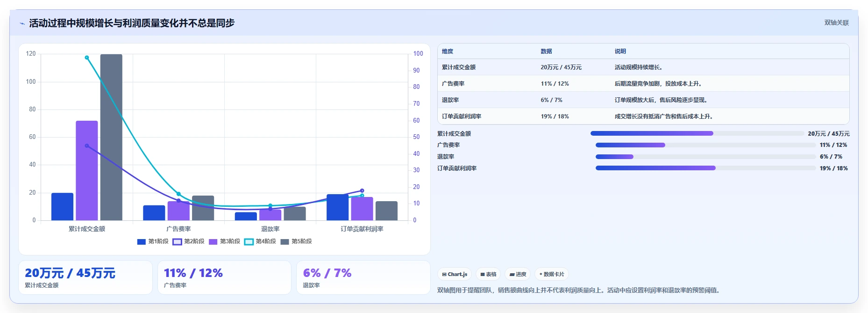The height and width of the screenshot is (313, 868).
Task: Click the purple line point above 订单贡献利润率
Action: tap(362, 190)
